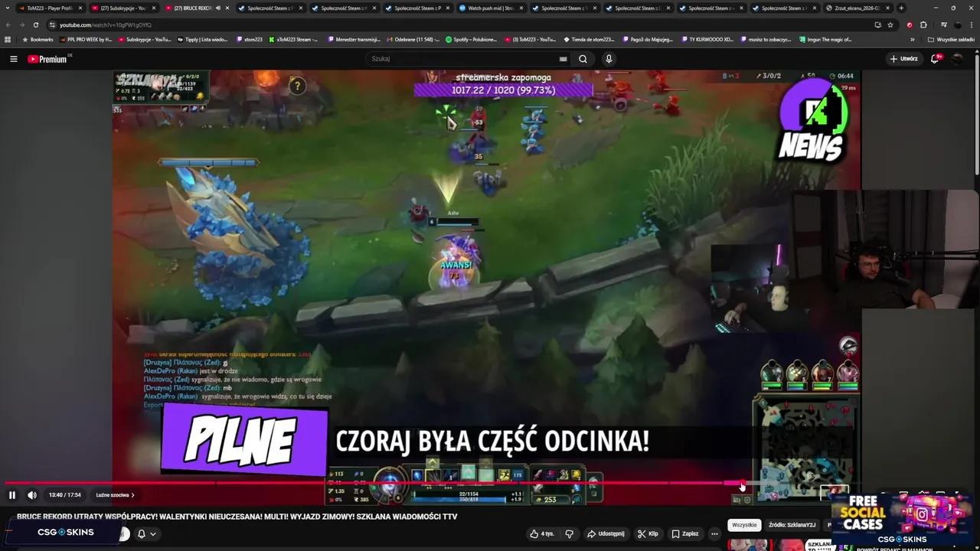Open the tab search dropdown arrow
This screenshot has height=551, width=980.
(x=7, y=8)
